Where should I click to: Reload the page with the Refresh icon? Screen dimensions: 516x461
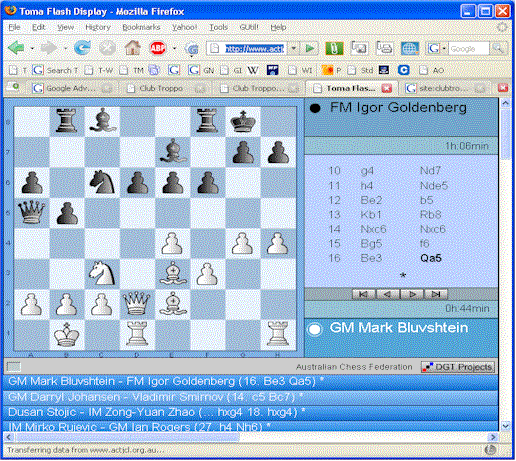pyautogui.click(x=82, y=48)
